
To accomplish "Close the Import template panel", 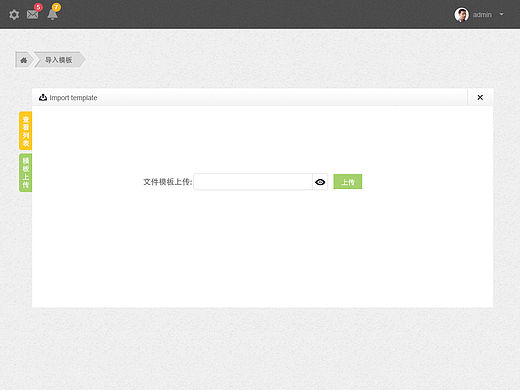I will (x=480, y=97).
